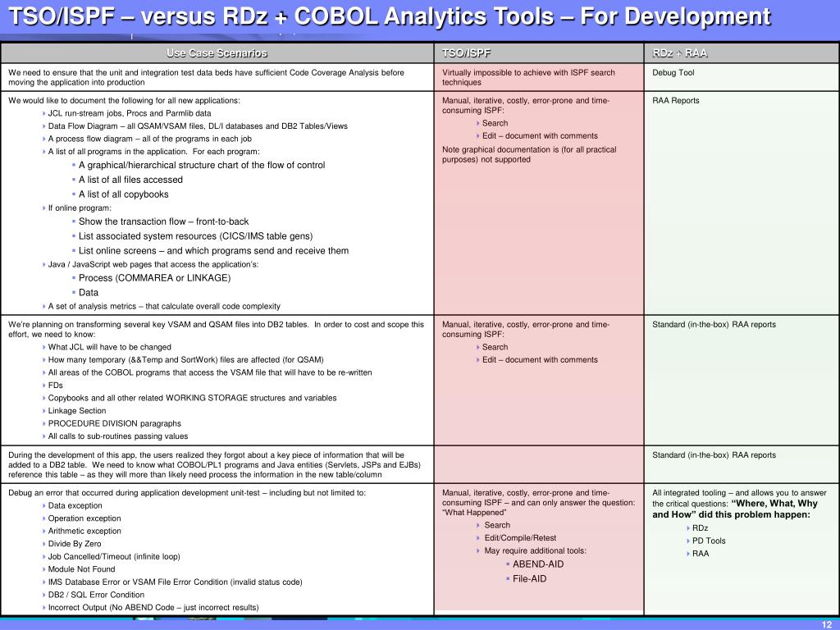Click 'JCL run-stream jobs, Procs and Parmlib data' bullet

tap(129, 113)
